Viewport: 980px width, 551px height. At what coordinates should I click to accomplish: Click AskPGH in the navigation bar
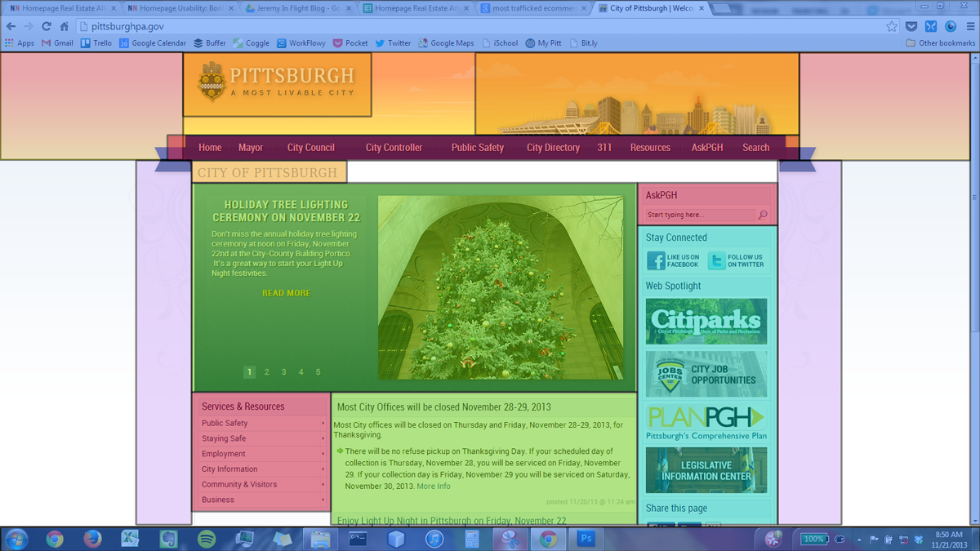coord(707,148)
